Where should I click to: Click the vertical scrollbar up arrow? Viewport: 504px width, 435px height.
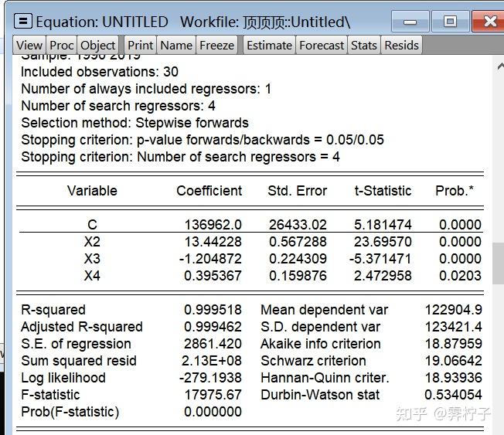click(500, 66)
